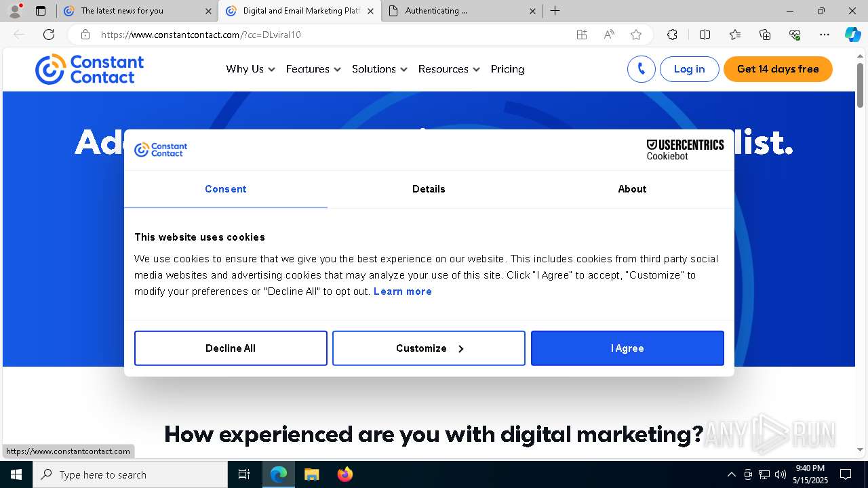Open Settings and more ellipsis menu
This screenshot has width=868, height=488.
point(825,35)
